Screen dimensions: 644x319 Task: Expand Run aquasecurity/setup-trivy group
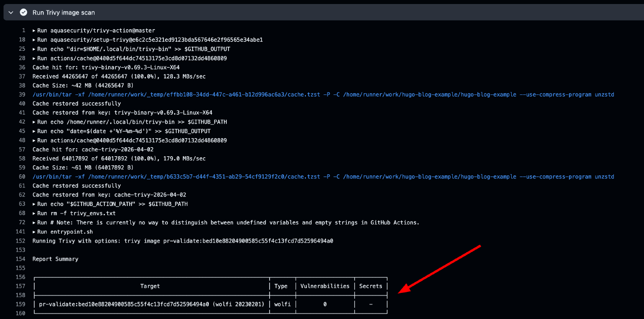147,40
